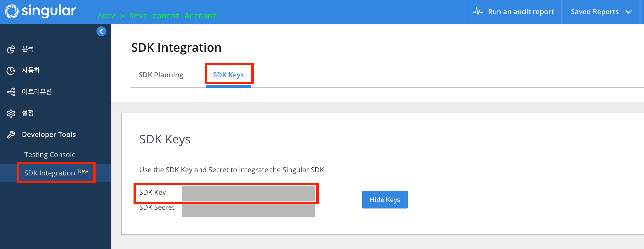Run an audit report
This screenshot has height=249, width=644.
click(521, 12)
